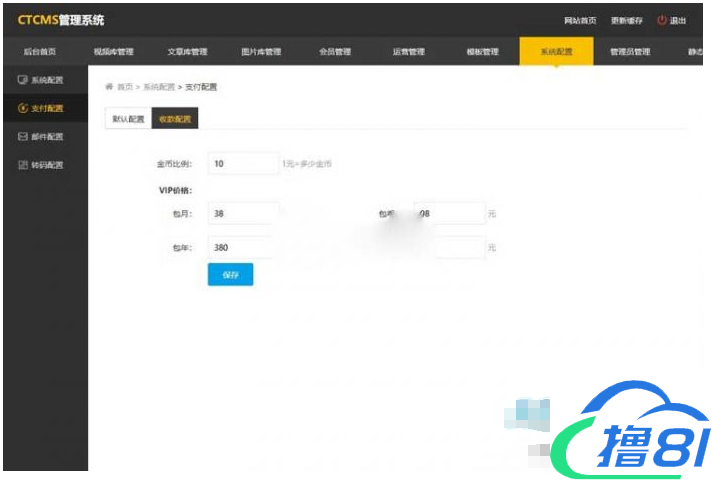
Task: Open the 模板管理 menu item
Action: click(x=482, y=52)
